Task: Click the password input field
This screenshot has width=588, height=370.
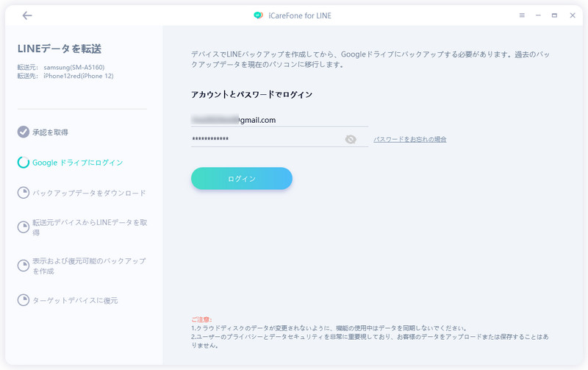Action: coord(265,139)
